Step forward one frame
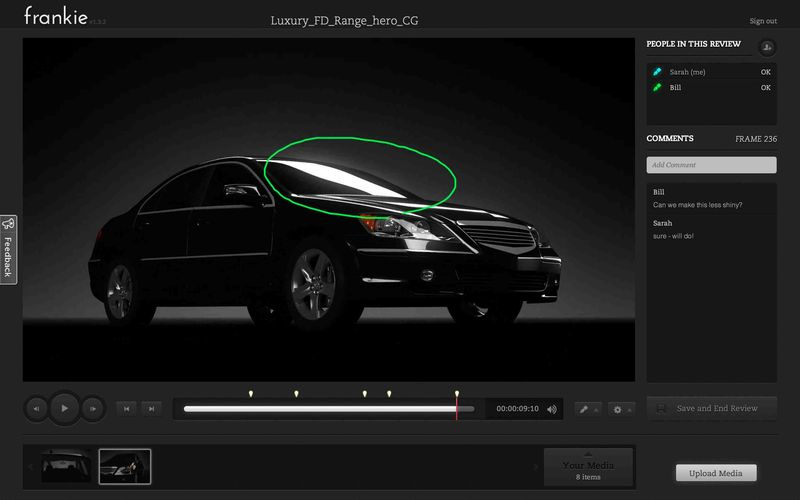The image size is (800, 500). (92, 408)
